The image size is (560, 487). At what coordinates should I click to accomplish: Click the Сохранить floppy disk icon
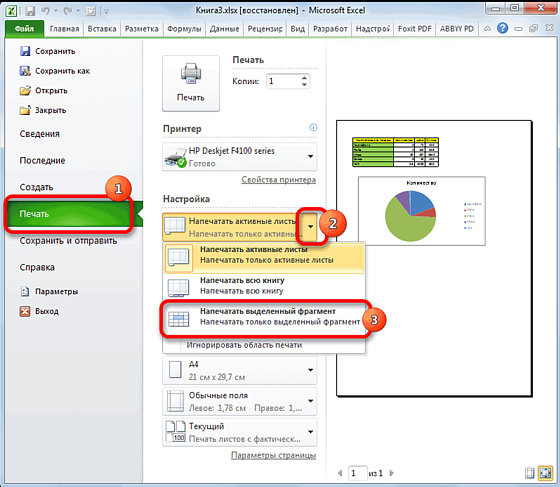point(25,51)
